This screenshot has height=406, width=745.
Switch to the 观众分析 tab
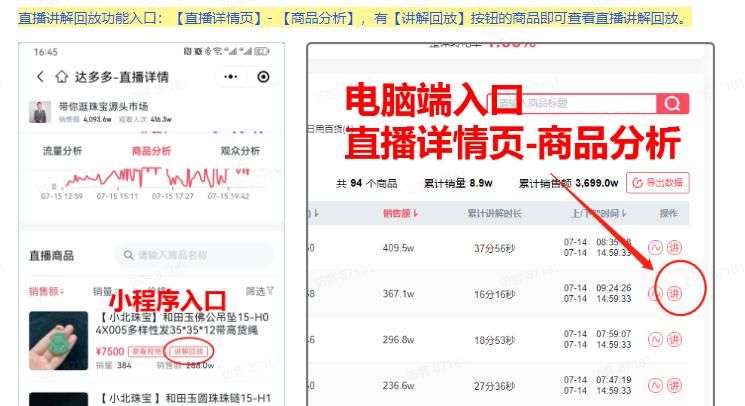(x=240, y=151)
